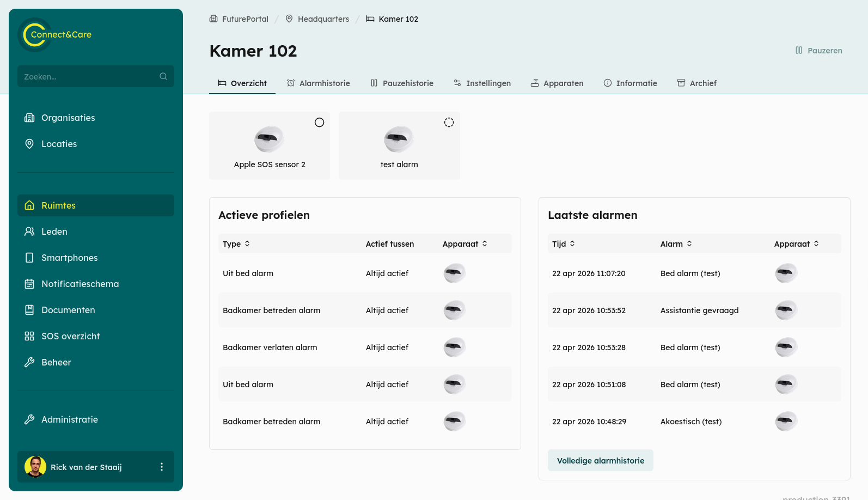
Task: Focus the Zoeken search field
Action: 96,76
